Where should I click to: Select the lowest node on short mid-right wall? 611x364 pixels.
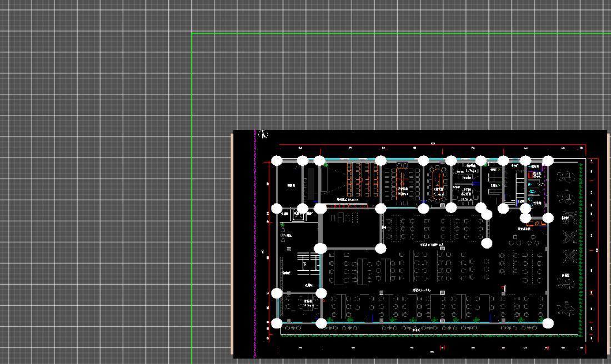[487, 243]
